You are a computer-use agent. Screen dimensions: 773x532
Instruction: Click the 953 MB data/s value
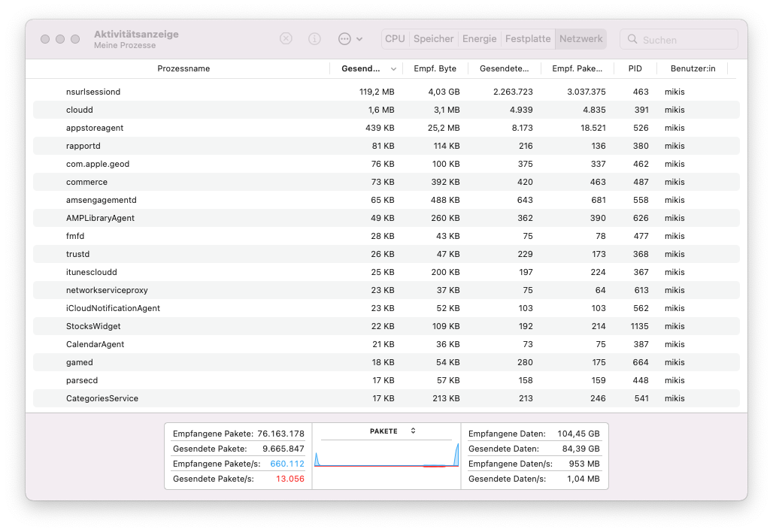tap(584, 464)
